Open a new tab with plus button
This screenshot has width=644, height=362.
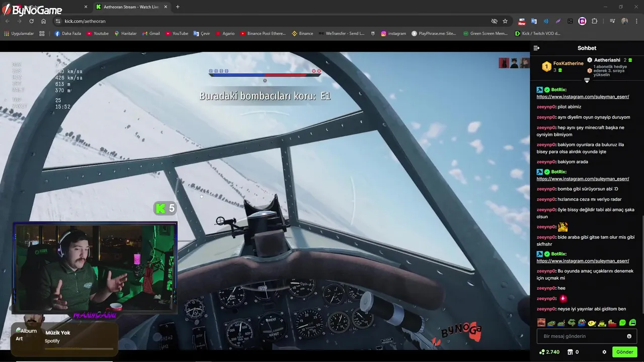178,7
